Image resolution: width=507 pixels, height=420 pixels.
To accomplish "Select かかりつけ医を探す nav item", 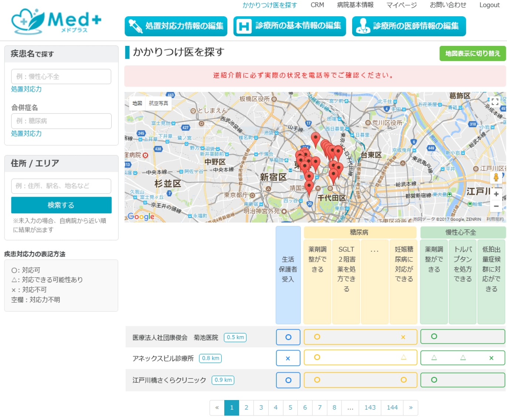I will [x=269, y=5].
